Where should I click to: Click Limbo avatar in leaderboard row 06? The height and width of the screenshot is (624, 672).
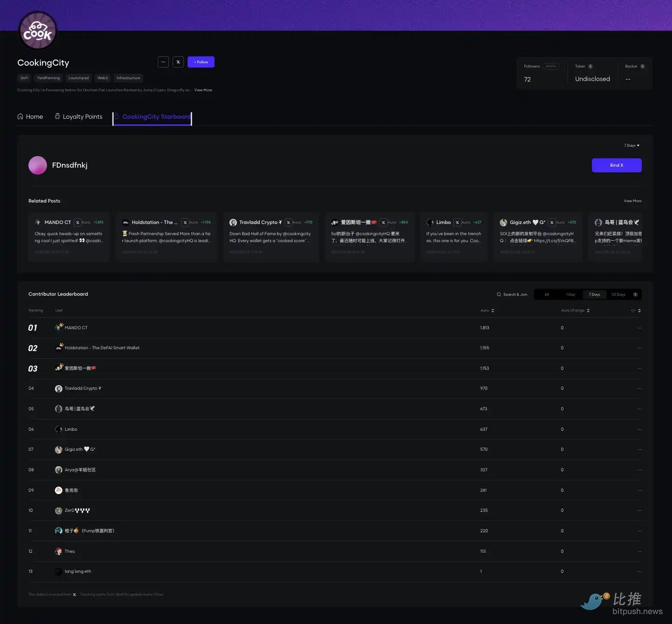[59, 429]
